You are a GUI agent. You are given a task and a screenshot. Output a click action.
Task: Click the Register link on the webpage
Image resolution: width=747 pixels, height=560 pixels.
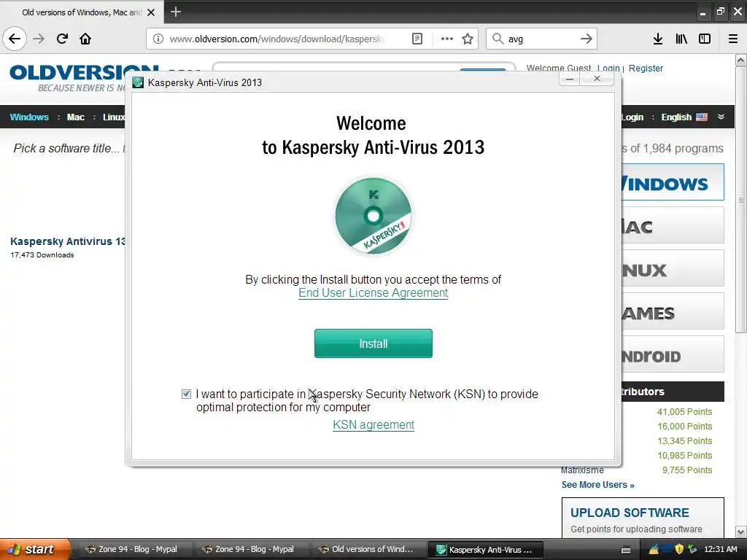point(646,68)
